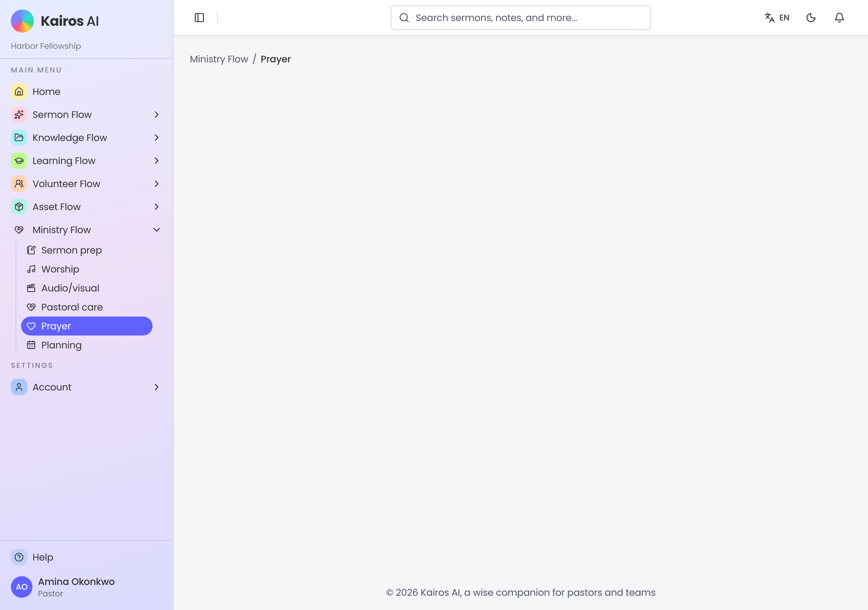The height and width of the screenshot is (610, 868).
Task: Go to Planning menu item
Action: click(86, 345)
